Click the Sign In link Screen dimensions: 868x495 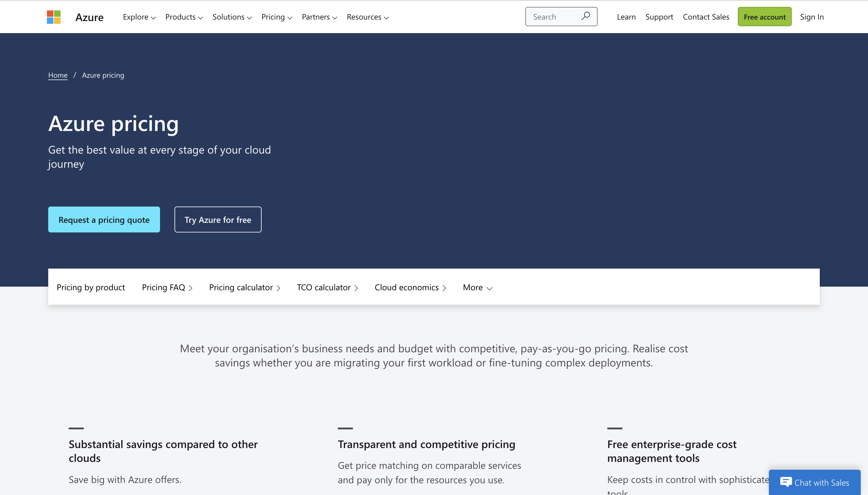coord(811,16)
